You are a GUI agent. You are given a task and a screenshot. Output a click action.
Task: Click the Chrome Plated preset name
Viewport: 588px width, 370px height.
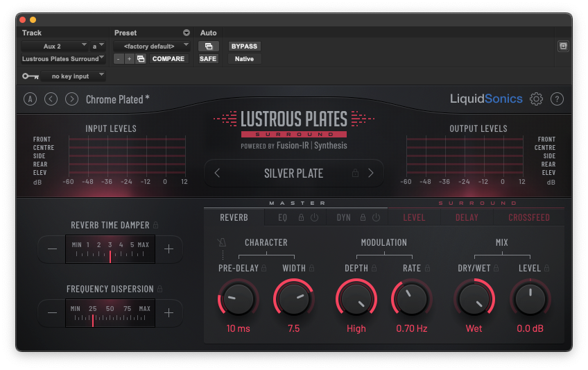click(117, 99)
